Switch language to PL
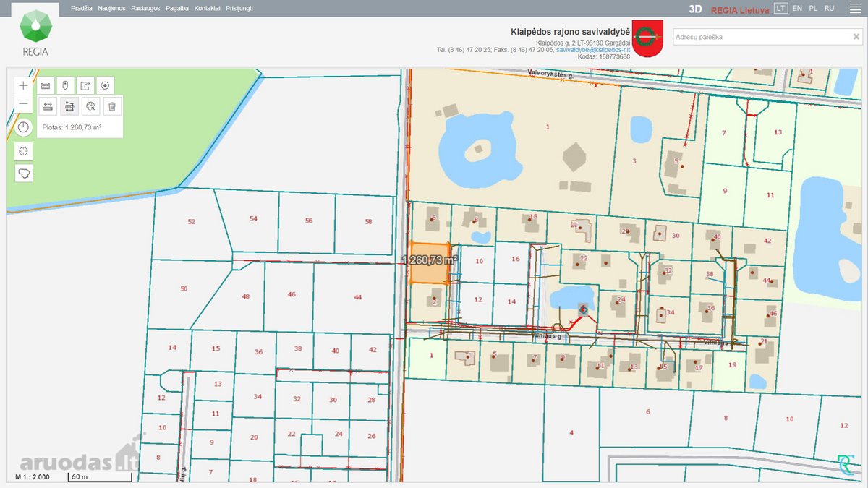Viewport: 868px width, 488px height. (813, 9)
